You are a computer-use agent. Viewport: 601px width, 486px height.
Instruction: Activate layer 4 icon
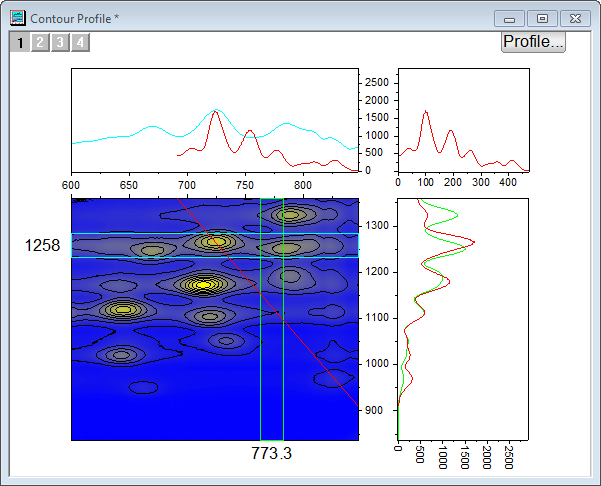click(79, 42)
